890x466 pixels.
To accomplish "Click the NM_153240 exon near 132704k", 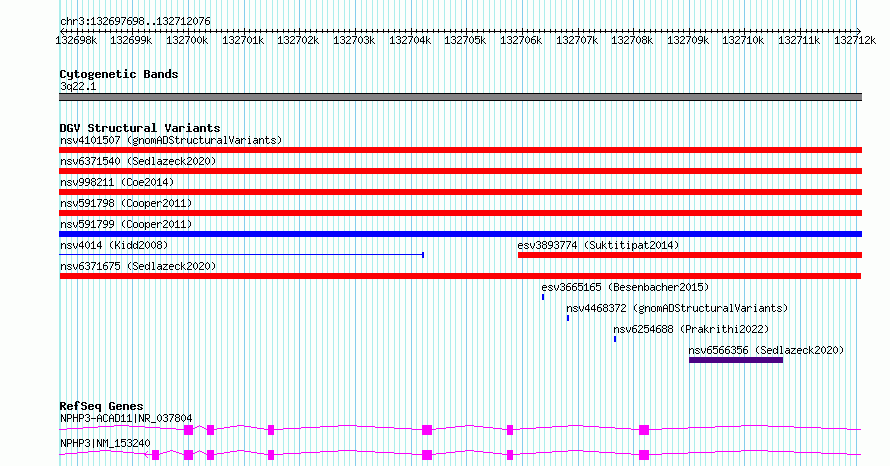I will click(427, 455).
